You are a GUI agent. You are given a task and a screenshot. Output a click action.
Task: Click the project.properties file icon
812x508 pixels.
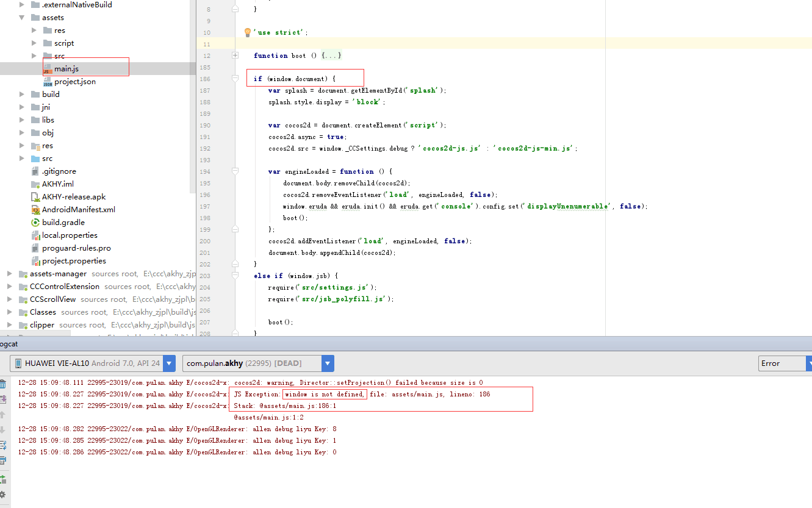pos(35,261)
